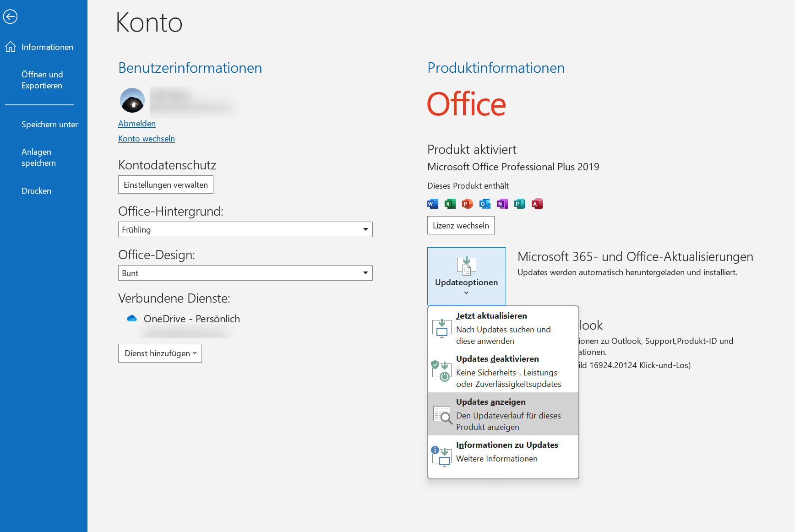Click the Benutzerinformationen heading
Image resolution: width=795 pixels, height=532 pixels.
(190, 68)
